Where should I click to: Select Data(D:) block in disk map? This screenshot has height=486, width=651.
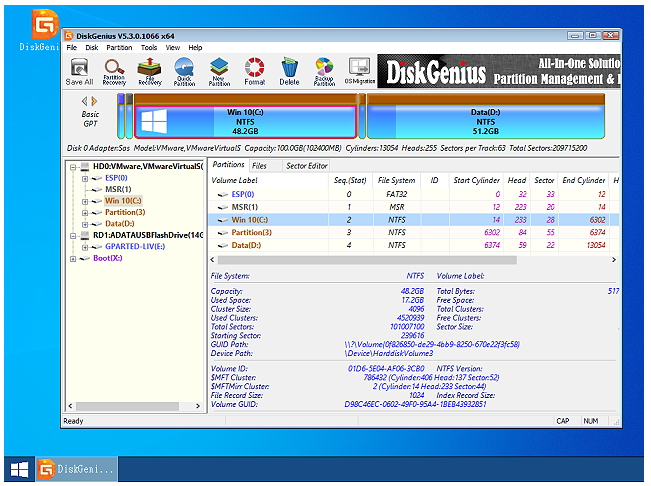pos(486,122)
